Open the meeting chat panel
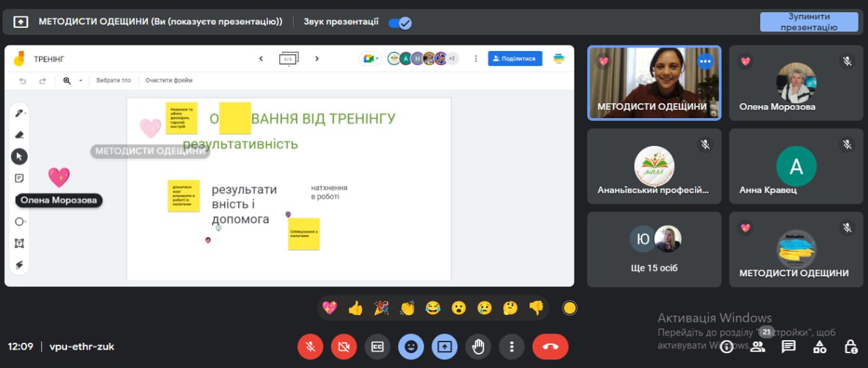 pyautogui.click(x=788, y=346)
